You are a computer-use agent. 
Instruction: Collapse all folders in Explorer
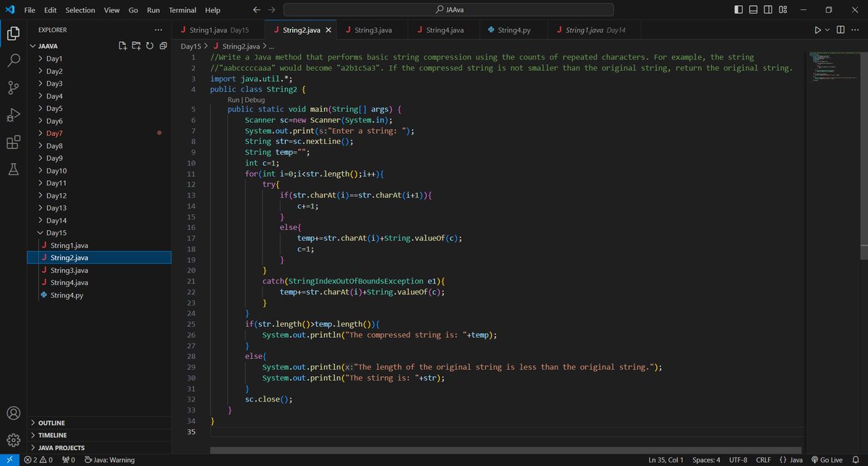[x=163, y=46]
